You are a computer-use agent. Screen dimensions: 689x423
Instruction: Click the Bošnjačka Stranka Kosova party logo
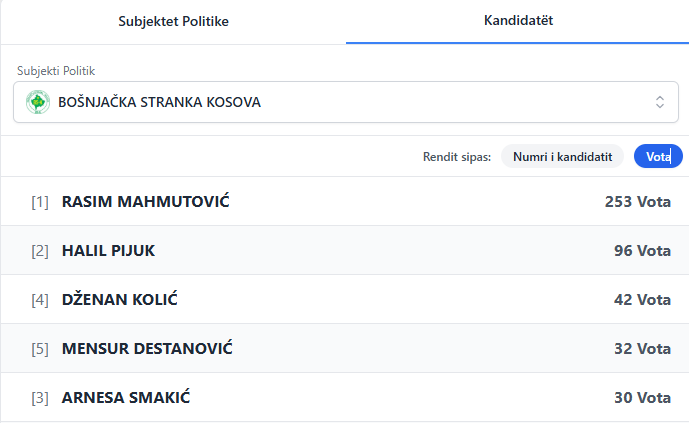click(38, 102)
